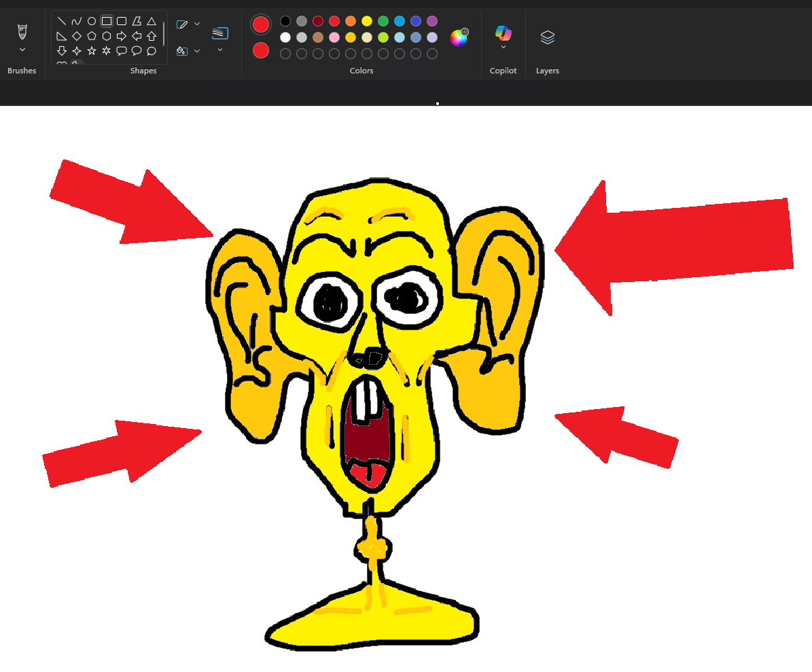The width and height of the screenshot is (812, 672).
Task: Select the orange palette swatch
Action: [351, 21]
